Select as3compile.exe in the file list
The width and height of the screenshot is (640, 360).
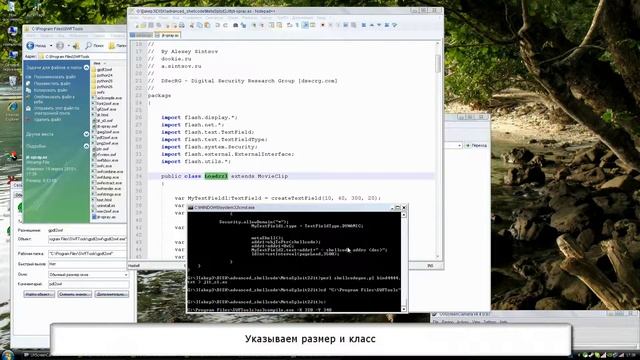107,98
